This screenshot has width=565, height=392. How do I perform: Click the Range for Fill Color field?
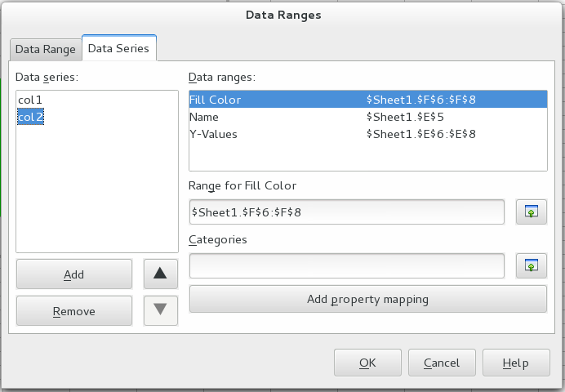(346, 212)
